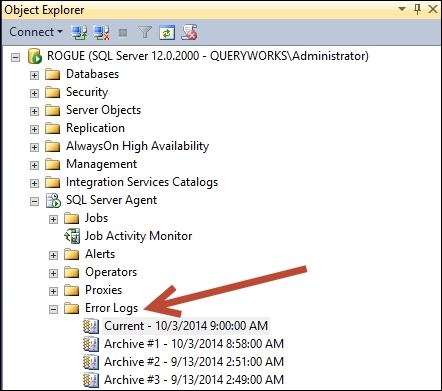
Task: Click the Databases folder icon
Action: click(x=53, y=74)
